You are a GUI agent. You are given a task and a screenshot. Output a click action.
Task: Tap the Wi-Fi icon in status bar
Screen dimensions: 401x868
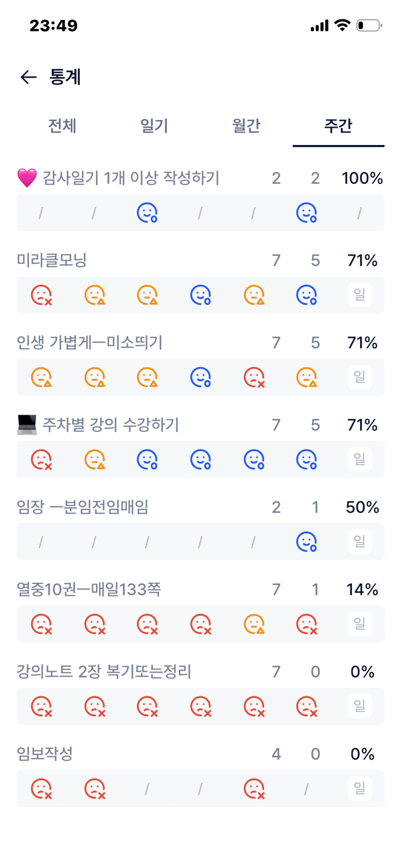(x=342, y=25)
